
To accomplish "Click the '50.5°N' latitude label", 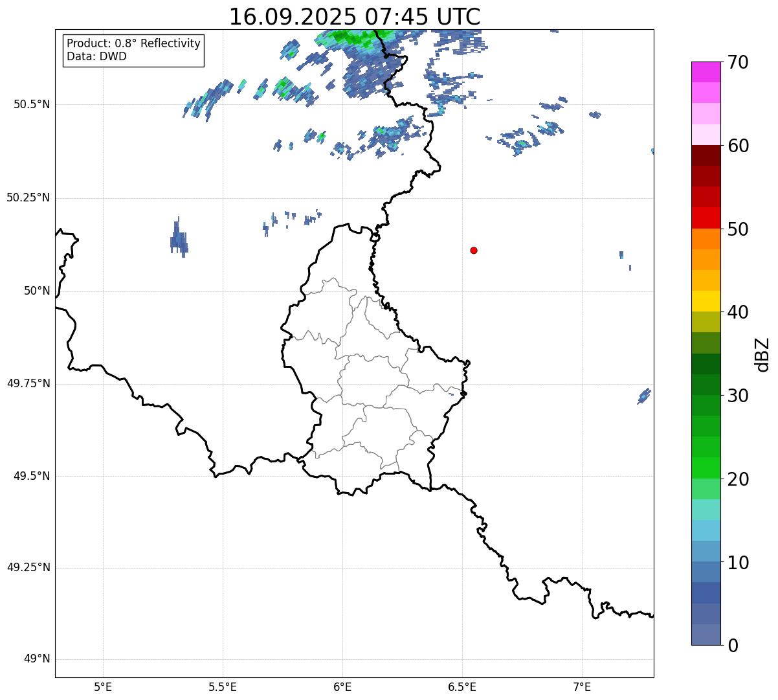I will pyautogui.click(x=32, y=104).
